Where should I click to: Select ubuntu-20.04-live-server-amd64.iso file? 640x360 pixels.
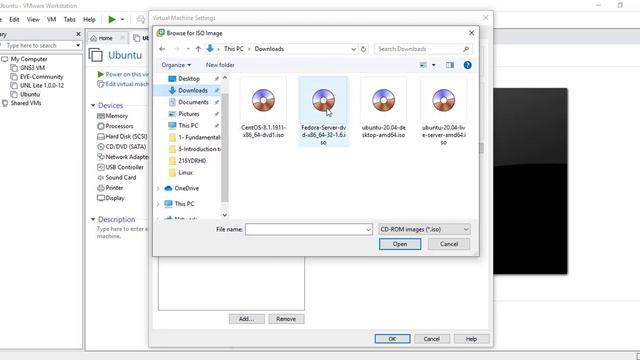click(x=443, y=112)
